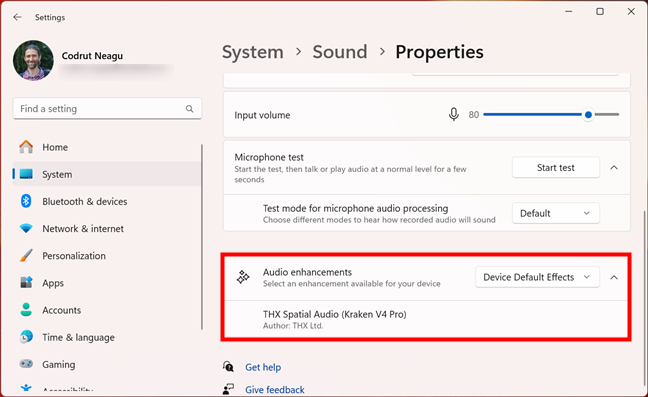This screenshot has width=648, height=397.
Task: Open Accounts settings
Action: point(106,310)
